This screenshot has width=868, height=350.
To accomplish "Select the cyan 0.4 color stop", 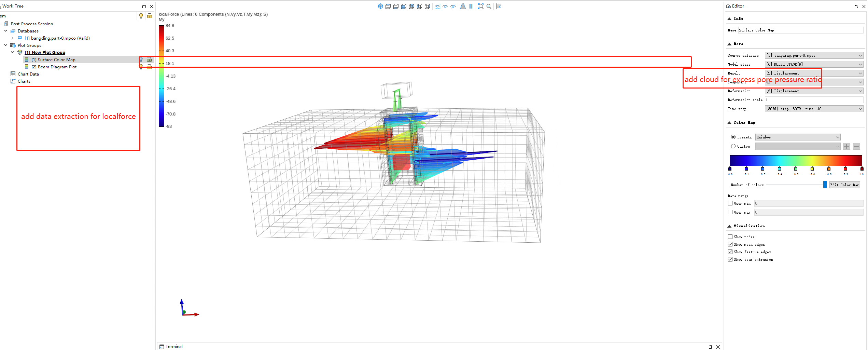I will pos(779,169).
